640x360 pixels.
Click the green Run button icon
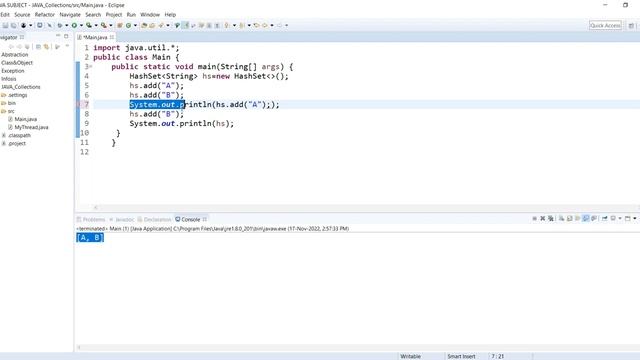(x=74, y=25)
